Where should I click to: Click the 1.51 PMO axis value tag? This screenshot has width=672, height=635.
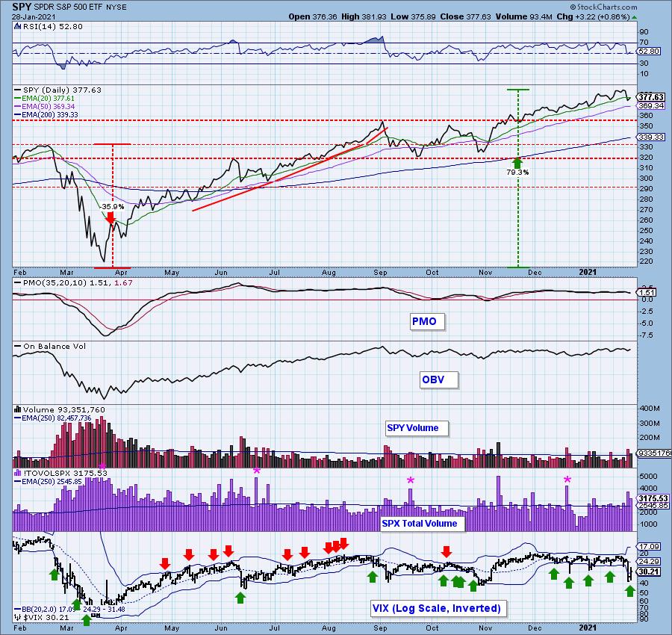(x=647, y=293)
